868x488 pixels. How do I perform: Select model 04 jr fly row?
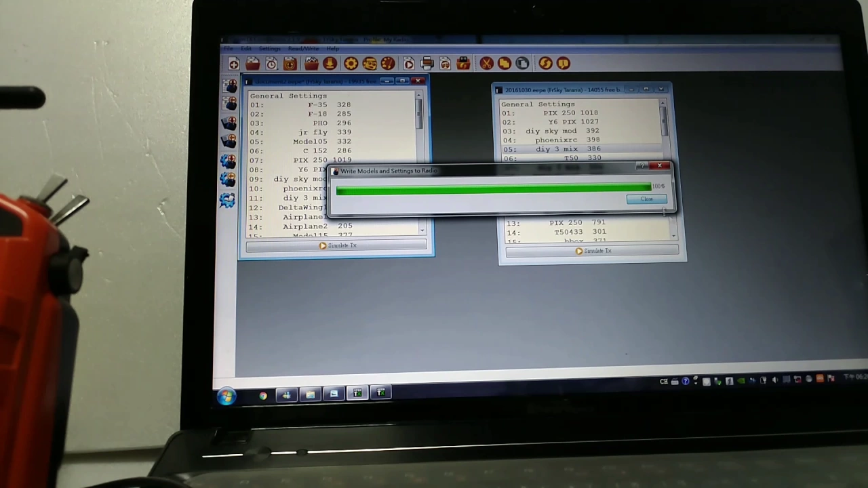332,132
